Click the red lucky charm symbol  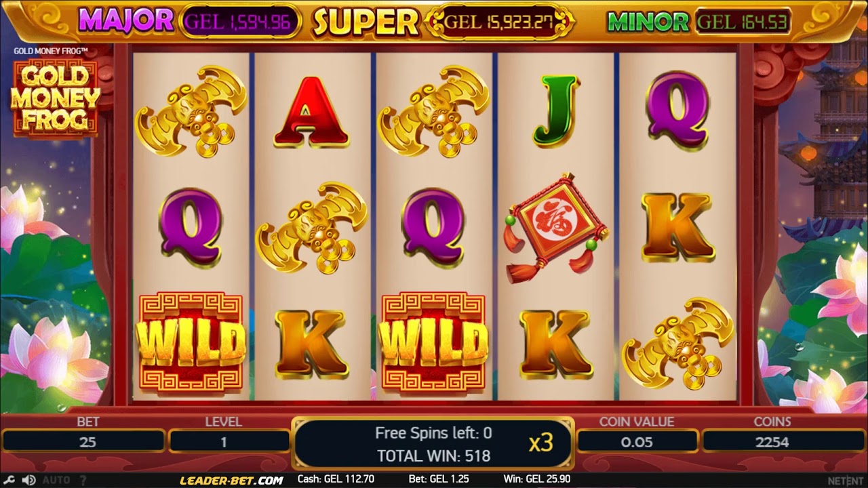click(555, 228)
